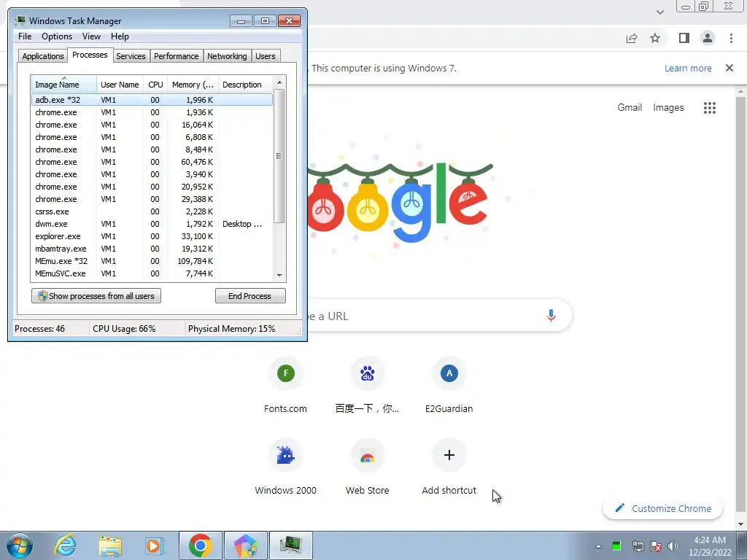Click the green CPU meter tray icon
747x560 pixels.
pos(616,546)
